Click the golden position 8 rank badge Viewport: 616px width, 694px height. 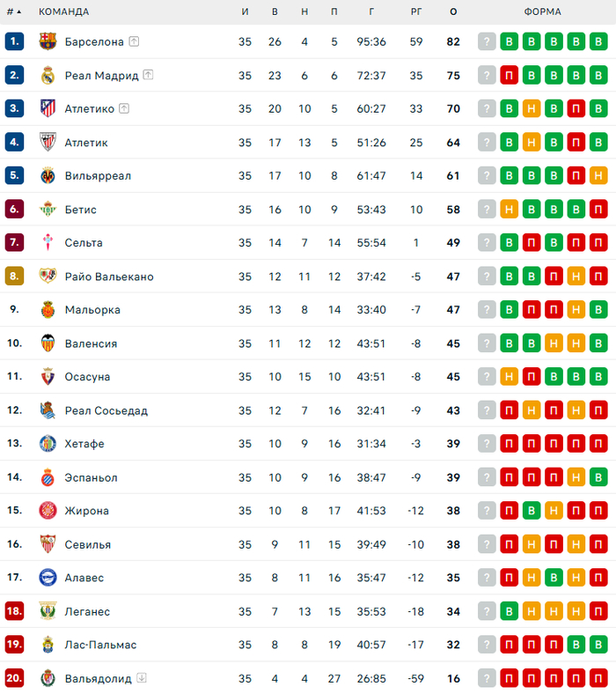(x=14, y=277)
